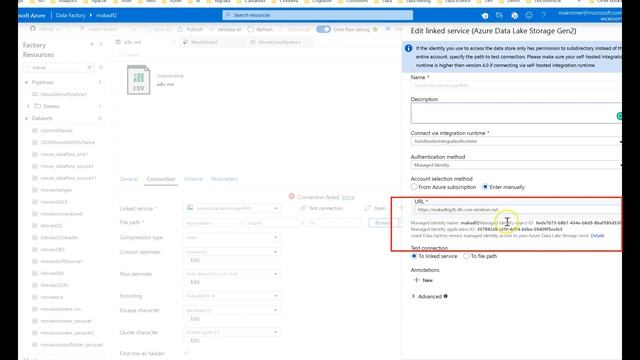Image resolution: width=640 pixels, height=360 pixels.
Task: Open the Column delimiter dropdown
Action: click(x=232, y=252)
